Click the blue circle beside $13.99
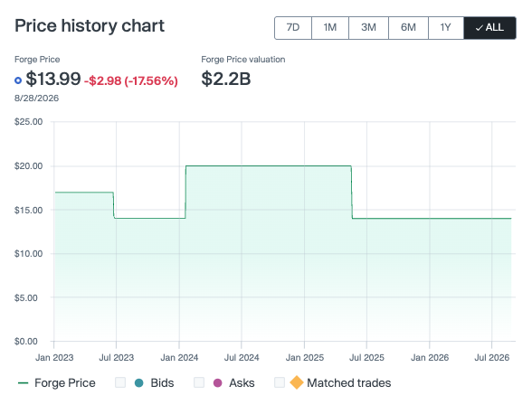Screen dimensions: 532x405 tap(18, 80)
